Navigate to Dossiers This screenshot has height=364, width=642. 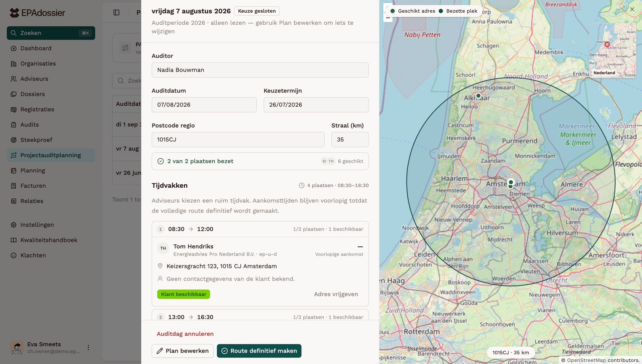click(51, 94)
